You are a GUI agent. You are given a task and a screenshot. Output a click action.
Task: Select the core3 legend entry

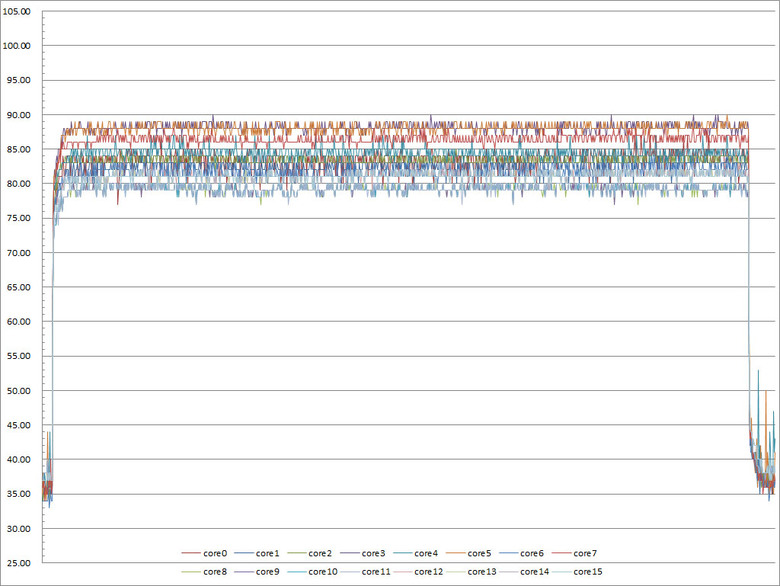pos(363,553)
